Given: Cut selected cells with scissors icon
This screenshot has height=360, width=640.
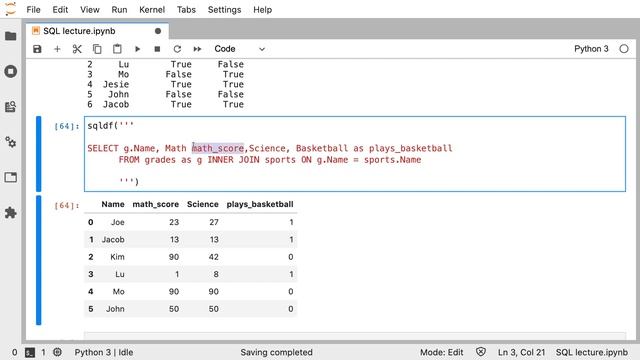Looking at the screenshot, I should click(x=77, y=49).
